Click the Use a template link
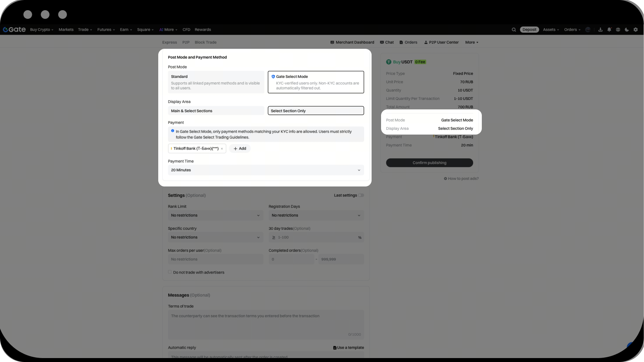Image resolution: width=644 pixels, height=362 pixels. (x=348, y=348)
